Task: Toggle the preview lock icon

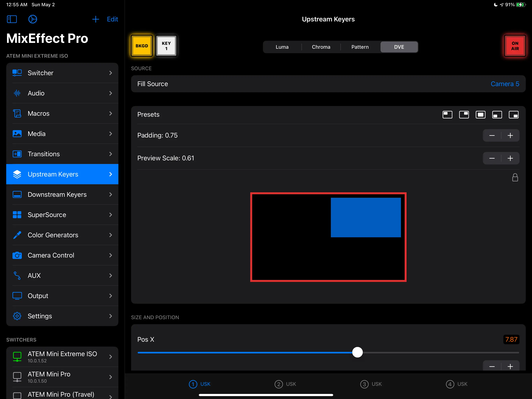Action: point(515,178)
